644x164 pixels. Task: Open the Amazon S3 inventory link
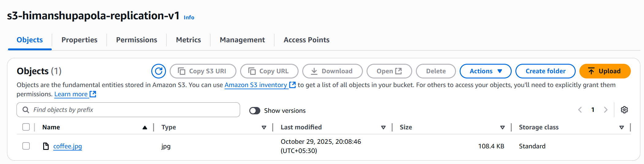click(256, 85)
